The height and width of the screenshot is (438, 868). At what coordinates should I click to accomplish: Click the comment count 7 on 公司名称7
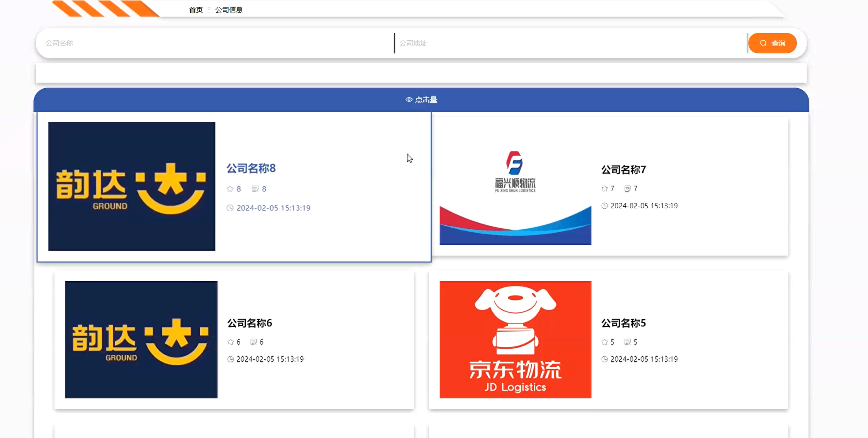636,188
